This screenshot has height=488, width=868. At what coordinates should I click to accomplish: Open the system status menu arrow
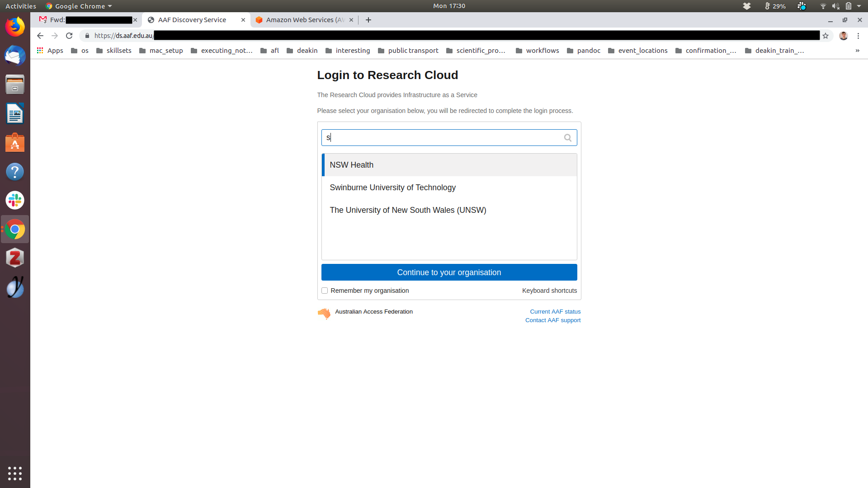point(859,6)
